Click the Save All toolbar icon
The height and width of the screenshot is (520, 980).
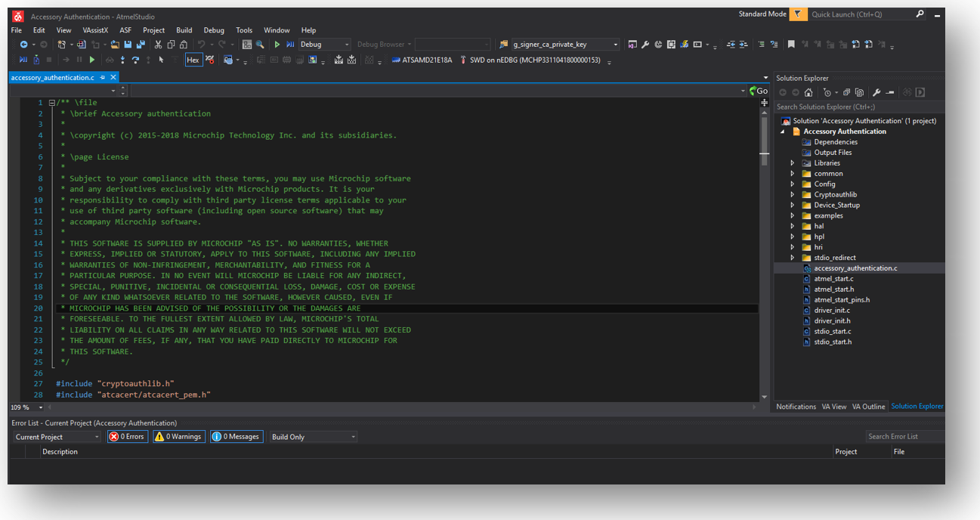pyautogui.click(x=140, y=45)
